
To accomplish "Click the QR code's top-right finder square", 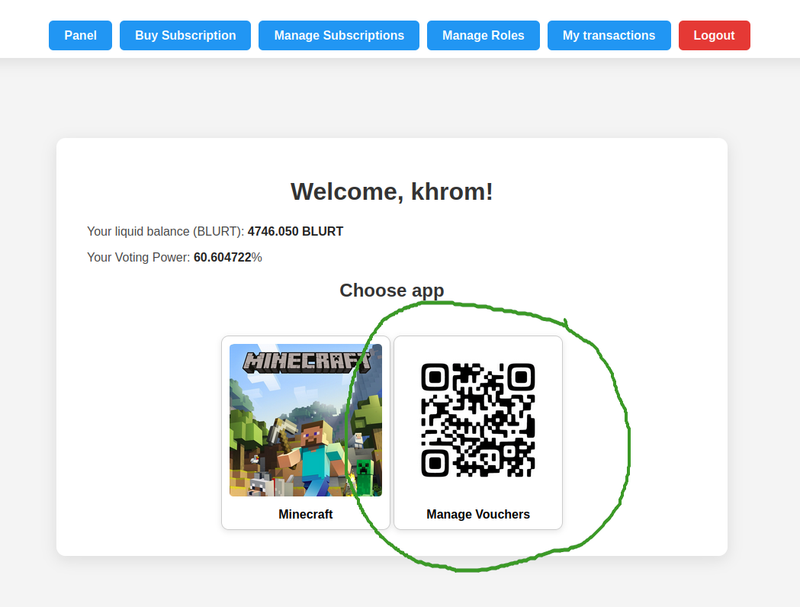I will coord(521,377).
